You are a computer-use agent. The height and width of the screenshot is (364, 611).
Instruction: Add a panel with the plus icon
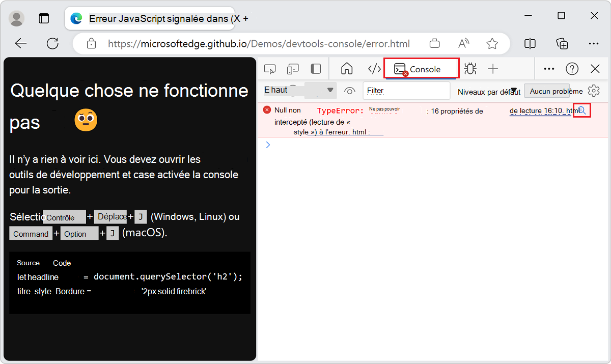pos(492,68)
